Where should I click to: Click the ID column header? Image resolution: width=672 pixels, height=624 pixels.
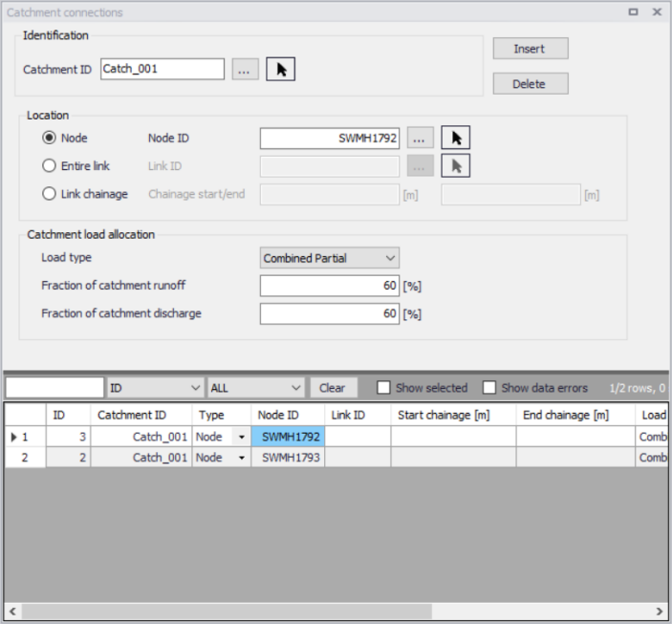click(68, 415)
